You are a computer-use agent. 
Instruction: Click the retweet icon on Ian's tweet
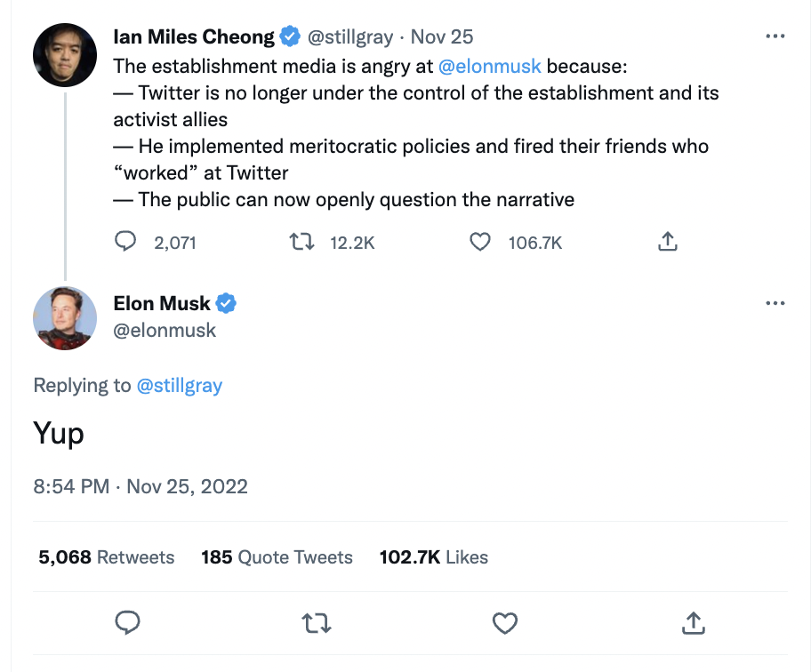302,241
